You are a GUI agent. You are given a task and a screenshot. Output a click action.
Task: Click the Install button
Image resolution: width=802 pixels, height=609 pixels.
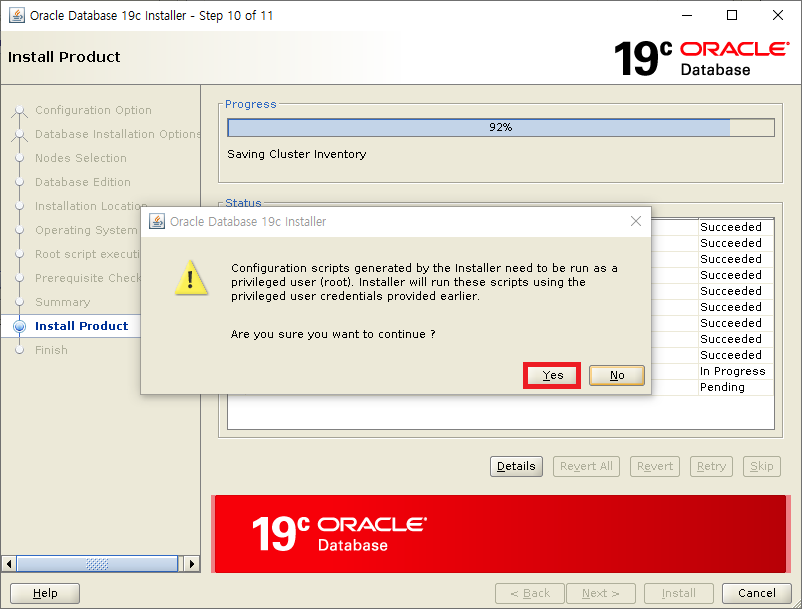pyautogui.click(x=679, y=593)
